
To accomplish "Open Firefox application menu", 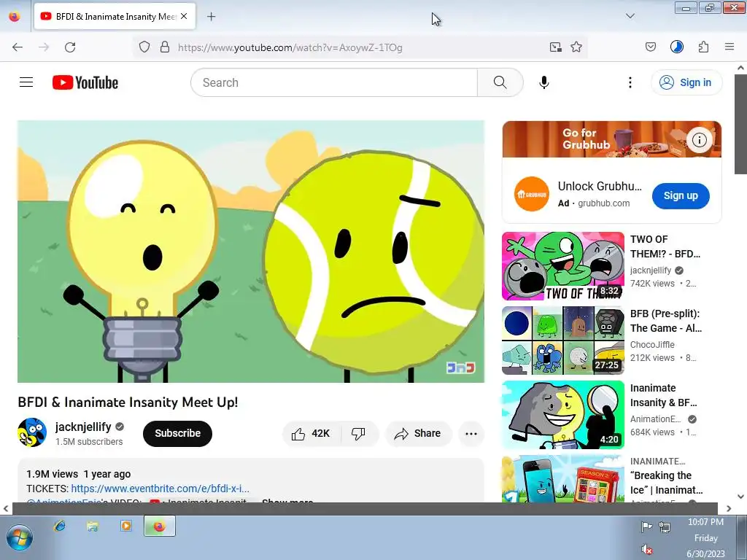I will 729,47.
